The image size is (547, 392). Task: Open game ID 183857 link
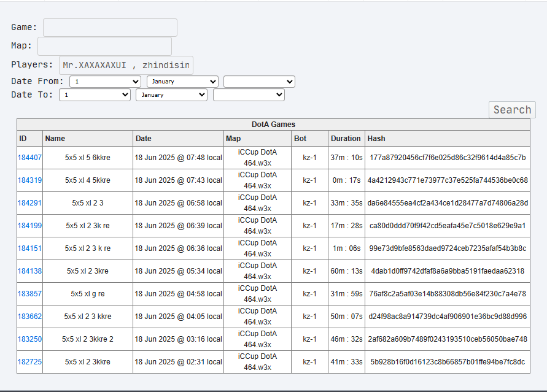coord(29,294)
